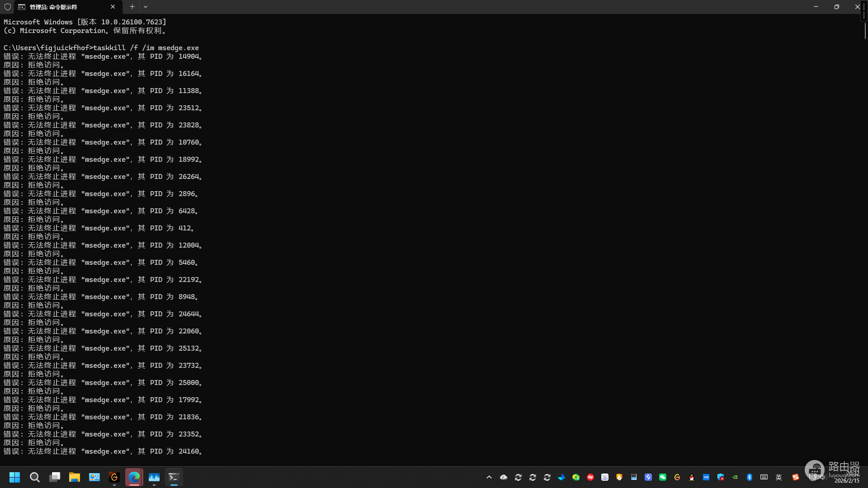Click the error line with PID 22060
Screen dimensions: 868x488
click(103, 331)
